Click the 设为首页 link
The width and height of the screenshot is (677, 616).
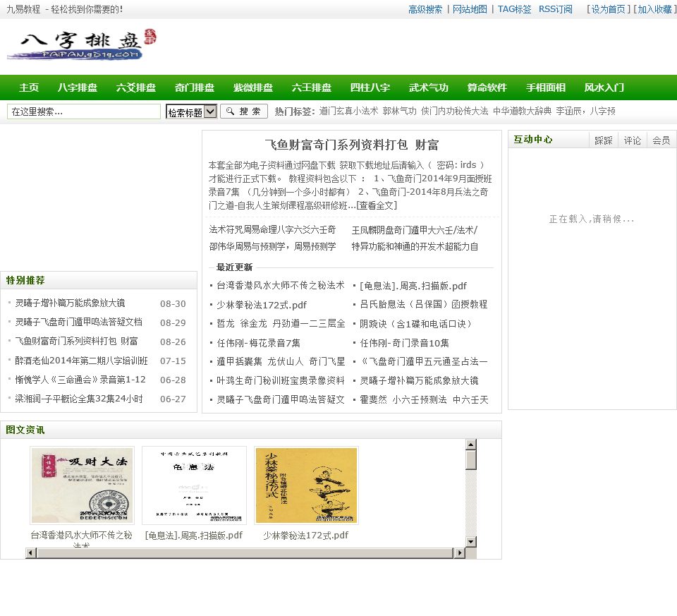609,9
